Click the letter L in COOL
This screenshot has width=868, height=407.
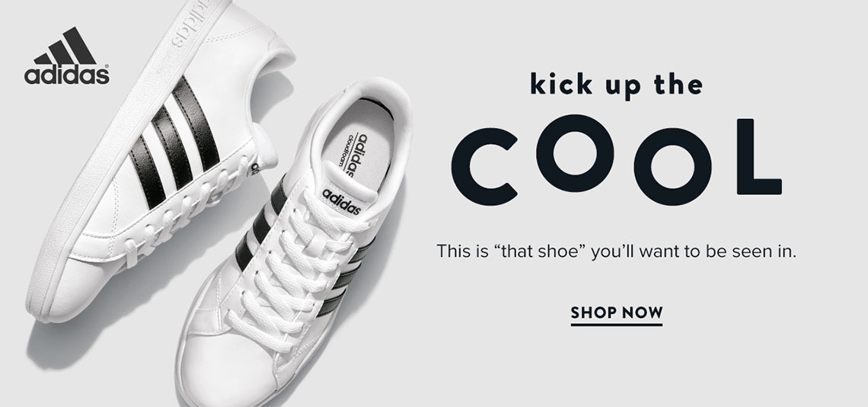point(759,156)
